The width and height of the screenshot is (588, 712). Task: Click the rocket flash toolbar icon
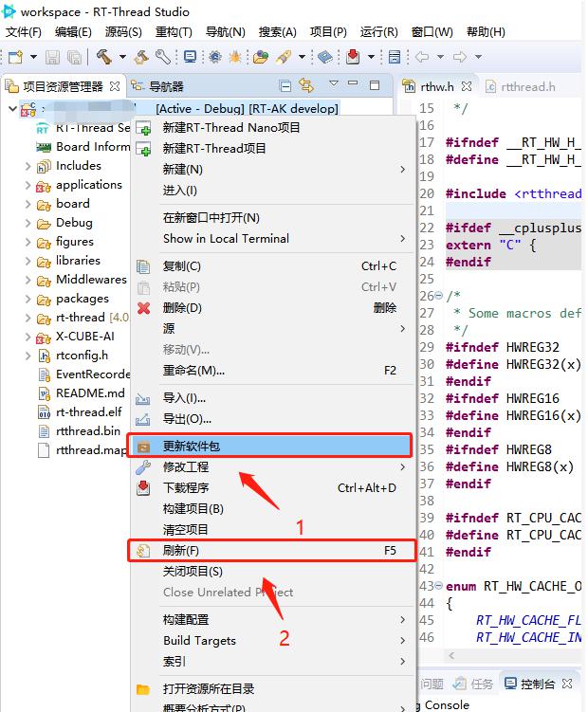(284, 57)
